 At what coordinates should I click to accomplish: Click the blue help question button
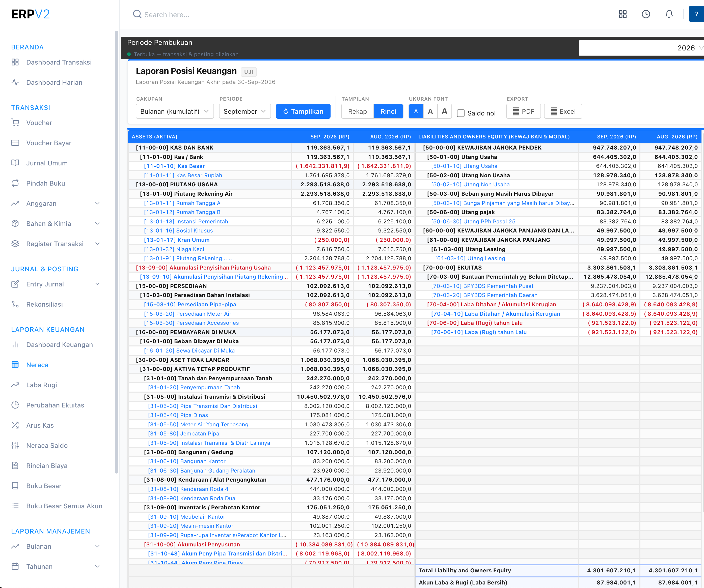pyautogui.click(x=696, y=14)
